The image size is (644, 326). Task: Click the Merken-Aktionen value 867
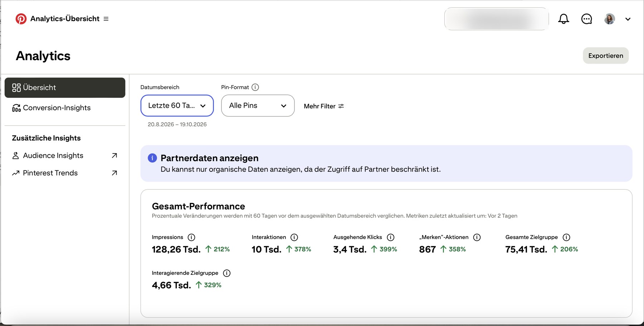(x=428, y=249)
